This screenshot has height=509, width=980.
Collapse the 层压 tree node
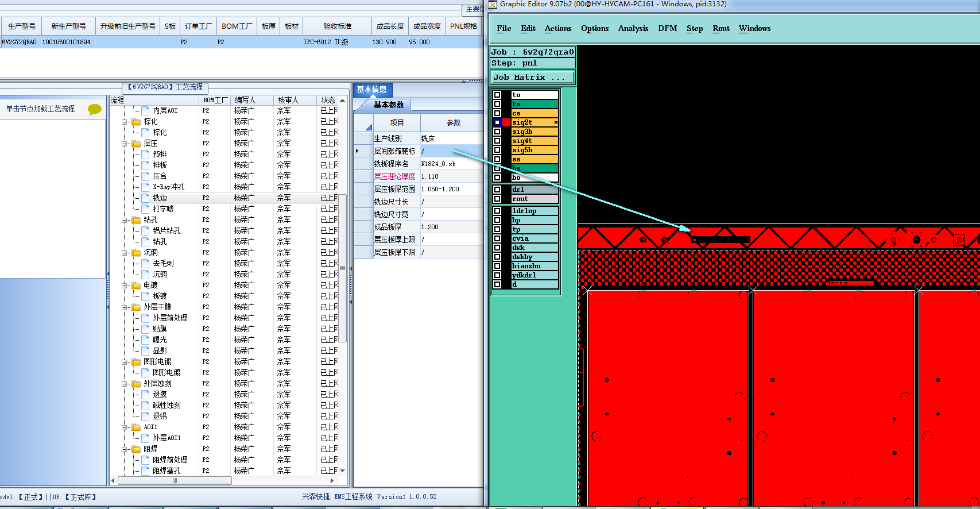point(125,144)
